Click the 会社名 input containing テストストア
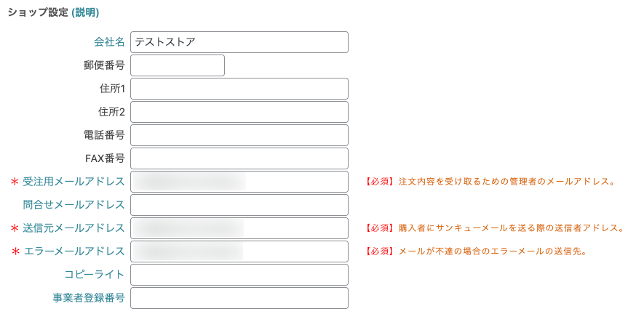Viewport: 644px width, 314px height. tap(239, 42)
